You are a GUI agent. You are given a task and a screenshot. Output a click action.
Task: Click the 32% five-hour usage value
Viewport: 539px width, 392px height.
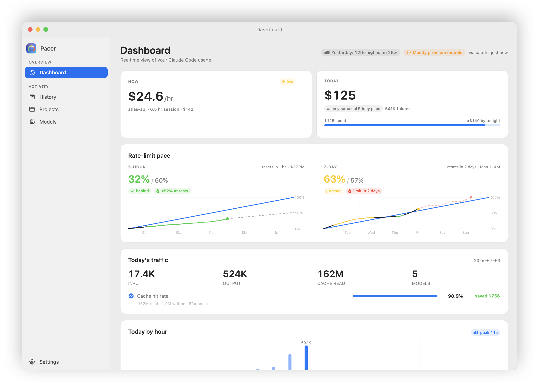[139, 179]
